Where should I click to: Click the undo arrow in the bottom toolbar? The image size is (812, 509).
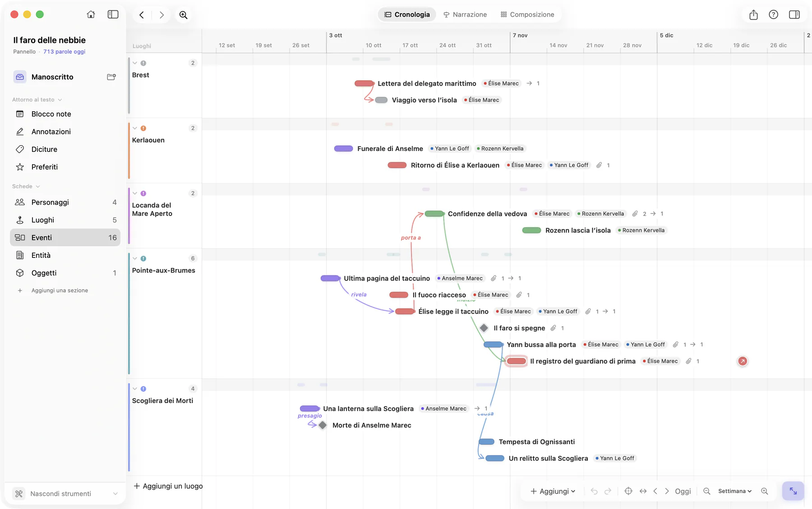[x=594, y=491]
